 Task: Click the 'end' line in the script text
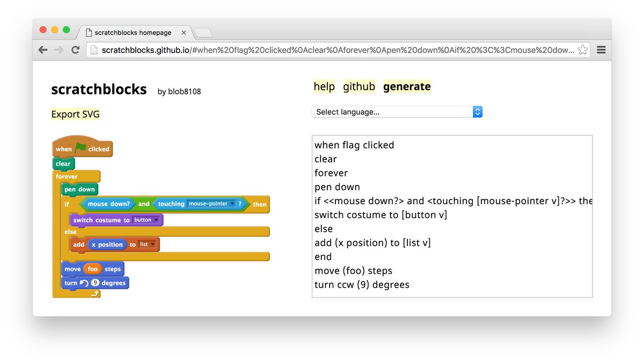323,257
